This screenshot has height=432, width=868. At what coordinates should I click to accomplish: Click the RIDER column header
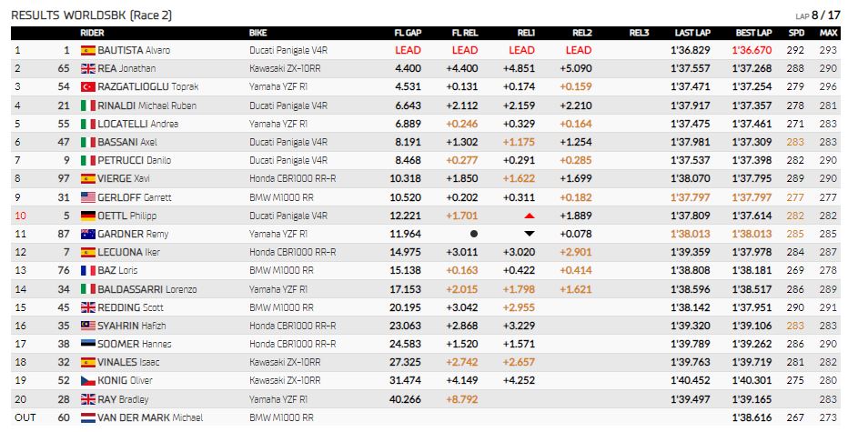pyautogui.click(x=92, y=33)
